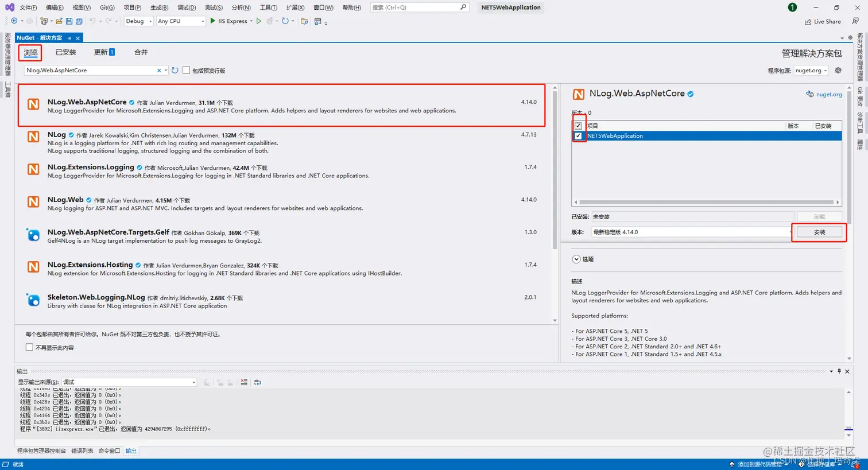
Task: Refresh the NuGet package search results
Action: pos(175,70)
